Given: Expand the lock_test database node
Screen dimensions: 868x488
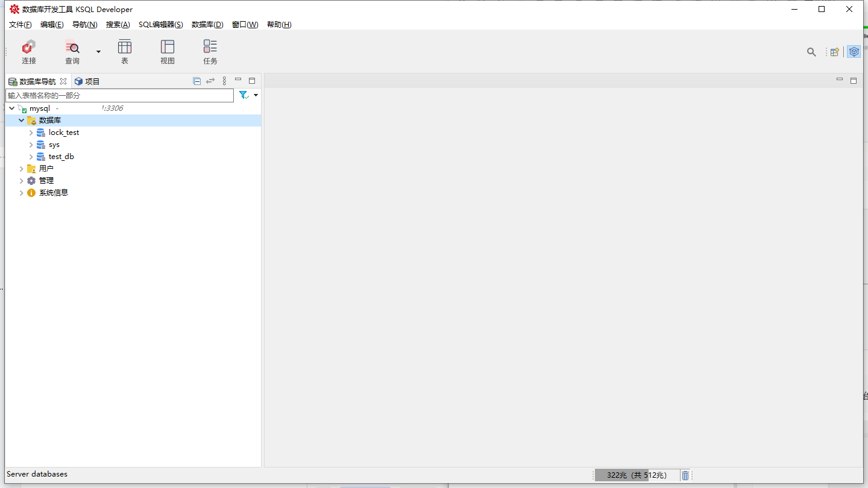Looking at the screenshot, I should tap(31, 133).
